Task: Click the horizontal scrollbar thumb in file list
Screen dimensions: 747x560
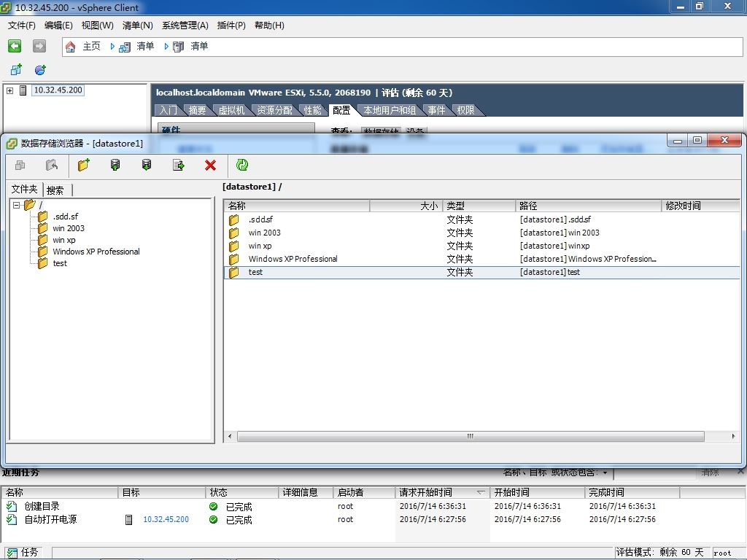Action: [x=471, y=436]
